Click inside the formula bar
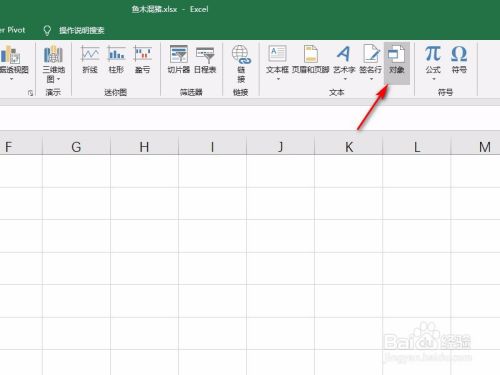Viewport: 500px width, 375px height. [x=250, y=118]
